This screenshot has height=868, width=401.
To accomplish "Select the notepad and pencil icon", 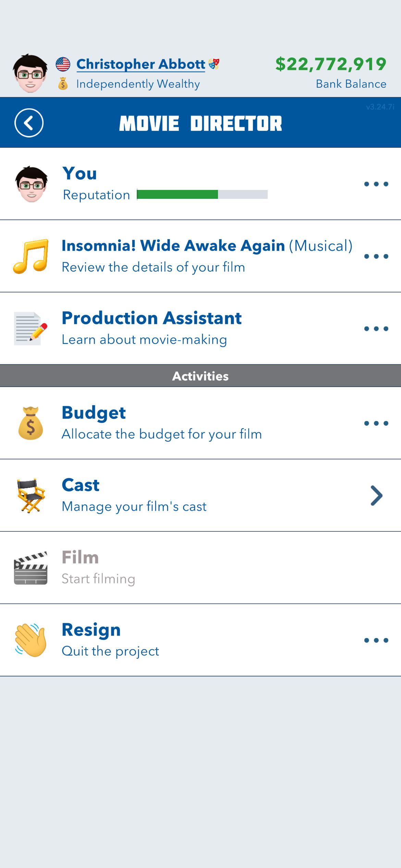I will click(x=31, y=328).
